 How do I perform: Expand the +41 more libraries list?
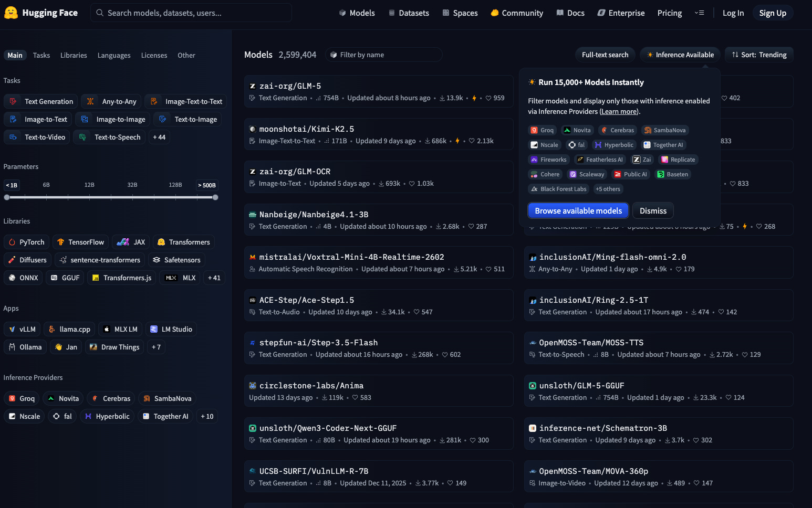tap(214, 278)
